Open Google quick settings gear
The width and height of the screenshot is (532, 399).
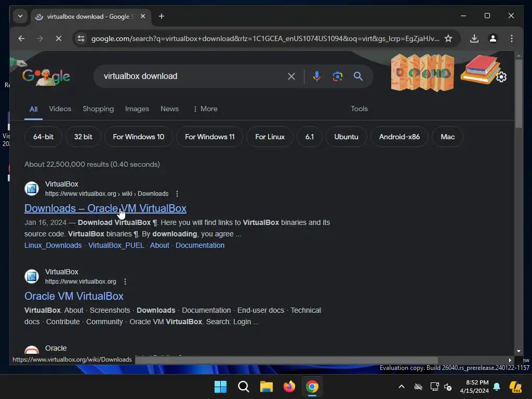coord(501,77)
